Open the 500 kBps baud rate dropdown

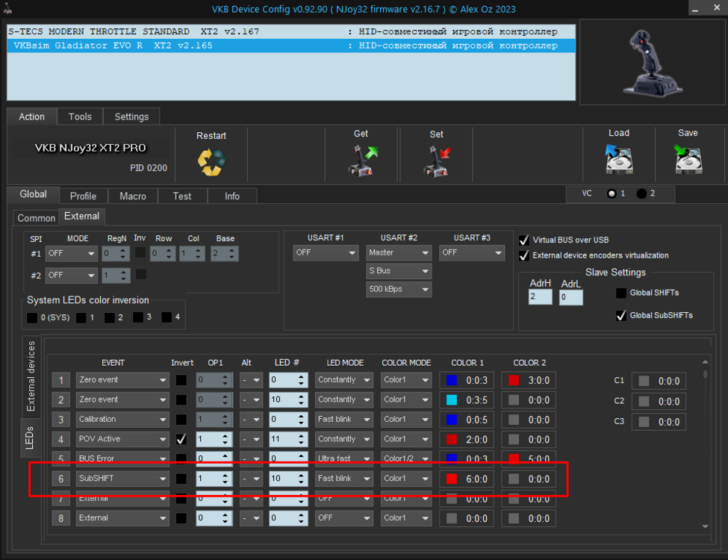pos(399,289)
